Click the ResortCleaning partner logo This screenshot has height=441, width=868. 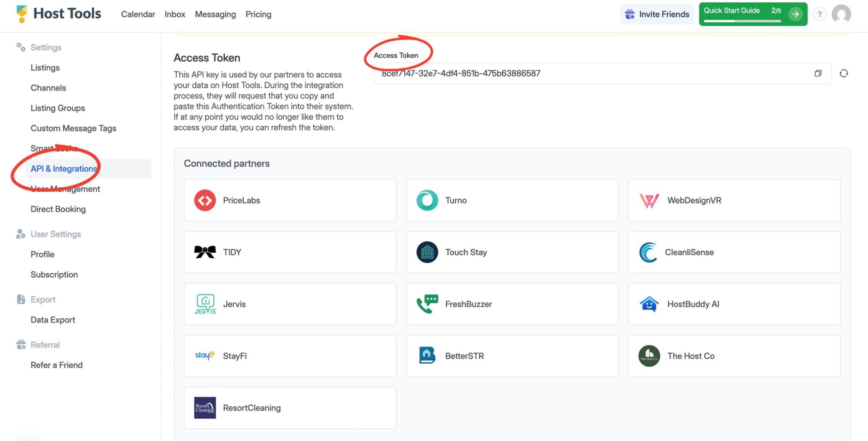tap(205, 407)
